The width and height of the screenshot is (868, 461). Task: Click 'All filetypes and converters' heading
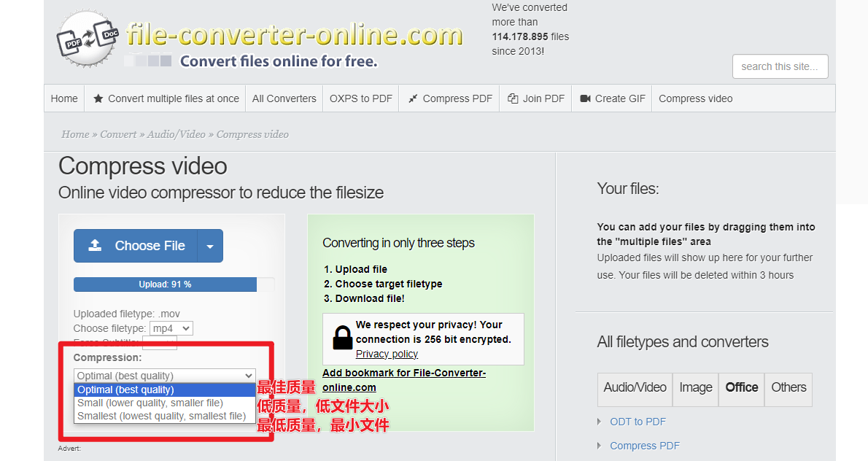click(683, 342)
